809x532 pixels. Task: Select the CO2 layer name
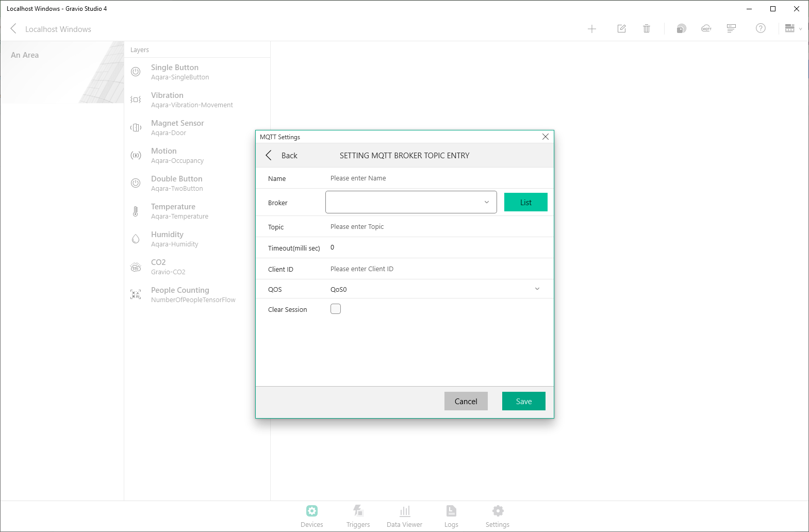[158, 262]
